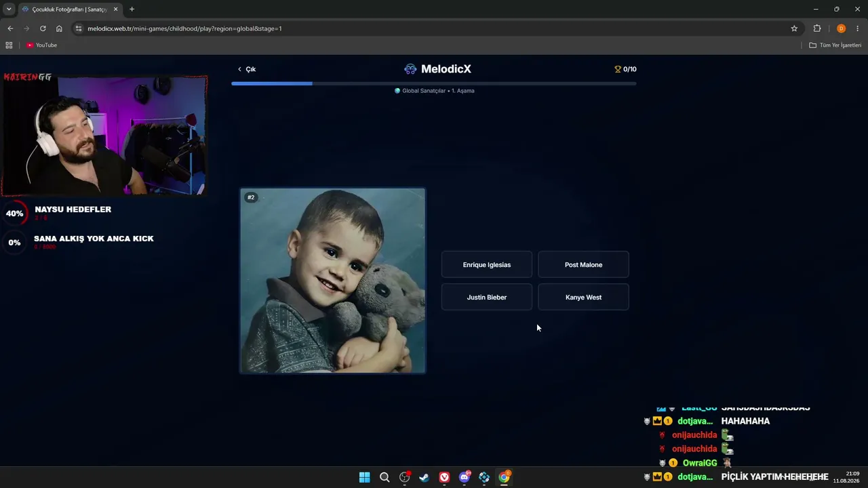Image resolution: width=868 pixels, height=488 pixels.
Task: Open the YouTube bookmark
Action: 42,45
